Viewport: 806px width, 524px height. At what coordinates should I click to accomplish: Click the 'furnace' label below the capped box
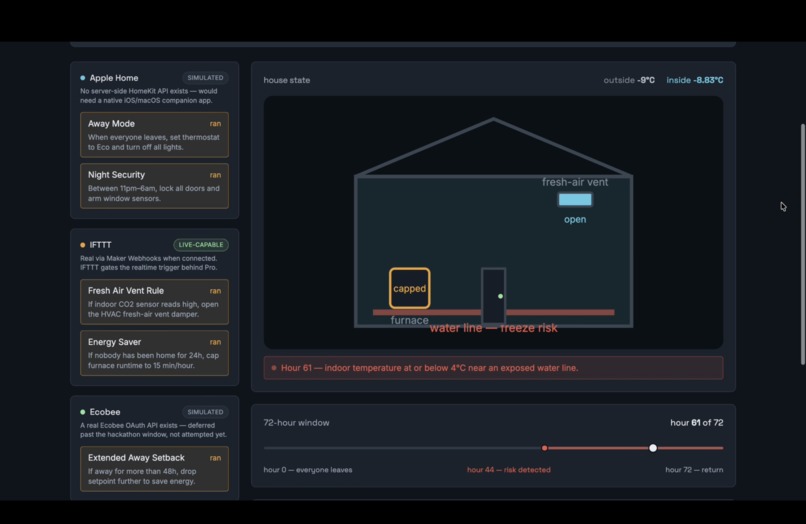coord(410,320)
